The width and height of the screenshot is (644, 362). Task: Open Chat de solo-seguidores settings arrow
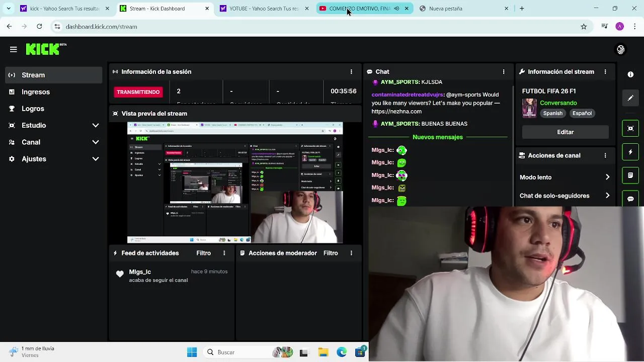(607, 196)
